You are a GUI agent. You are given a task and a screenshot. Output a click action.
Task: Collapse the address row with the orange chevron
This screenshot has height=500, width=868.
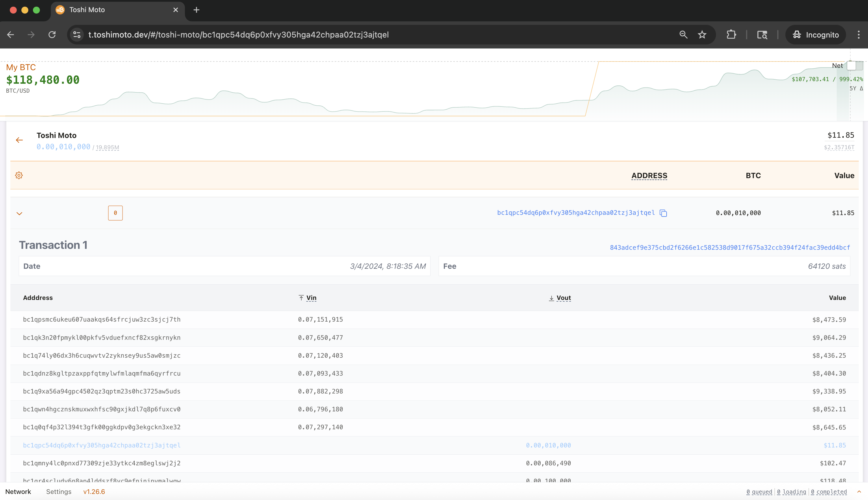tap(19, 214)
